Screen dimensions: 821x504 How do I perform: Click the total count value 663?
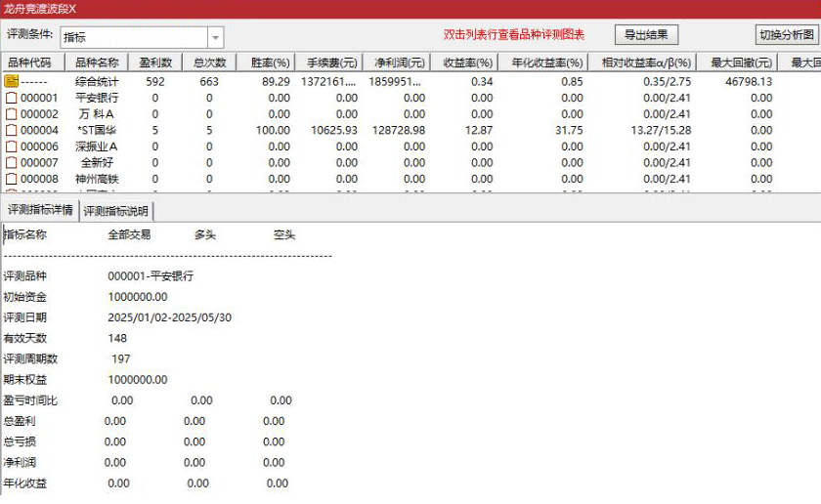[209, 82]
